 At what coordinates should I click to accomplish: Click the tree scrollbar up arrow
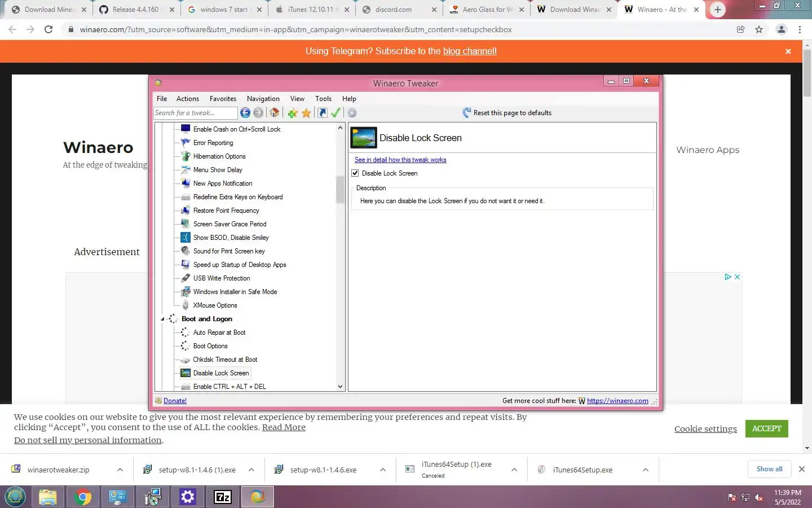[x=340, y=128]
